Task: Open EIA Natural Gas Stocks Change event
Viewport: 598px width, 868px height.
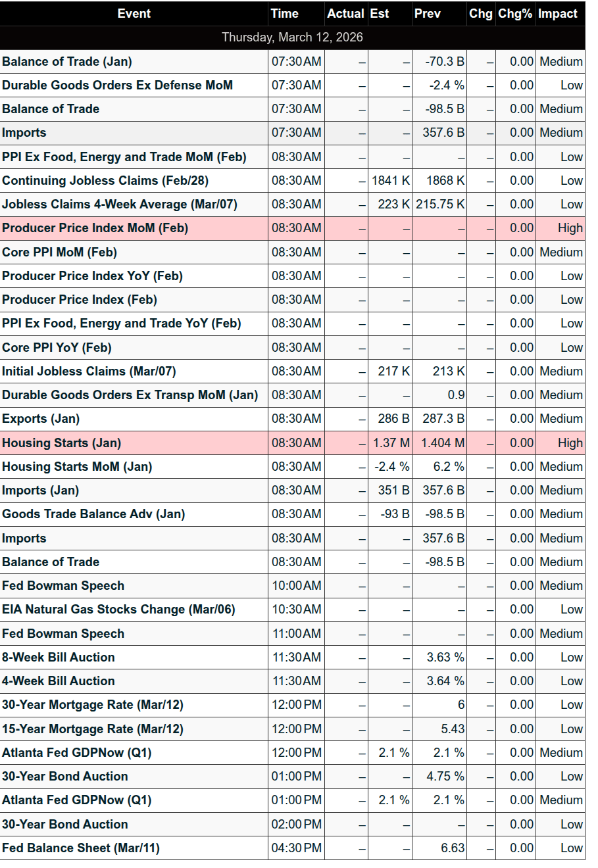Action: pos(118,610)
